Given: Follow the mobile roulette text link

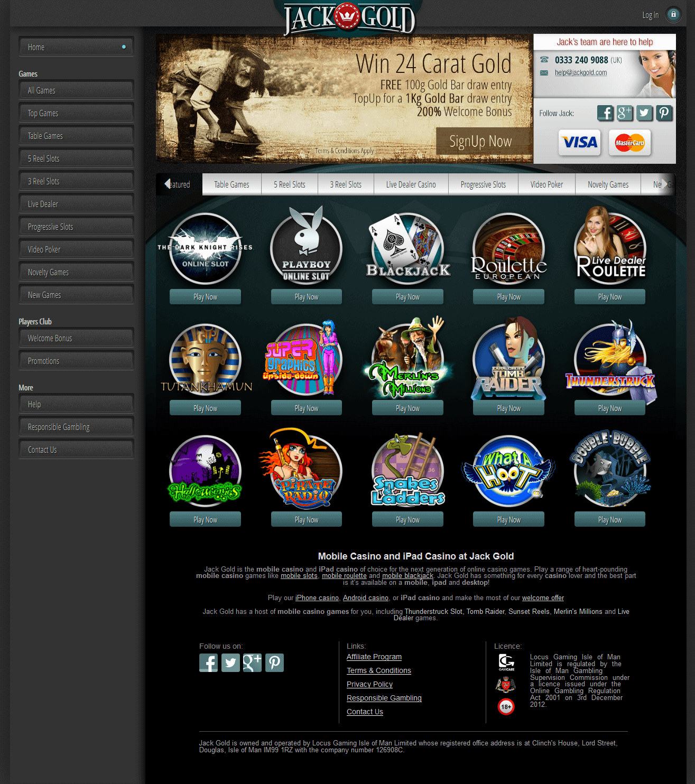Looking at the screenshot, I should click(x=344, y=576).
